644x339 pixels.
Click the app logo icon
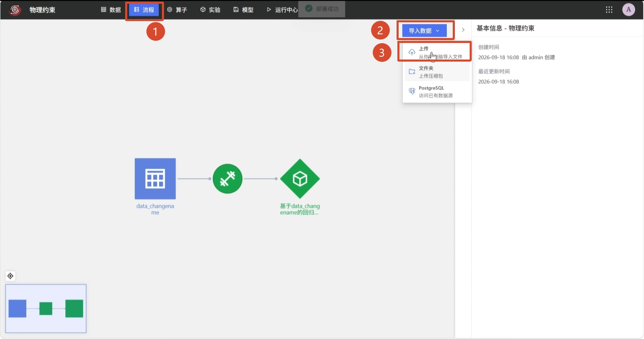click(x=15, y=10)
